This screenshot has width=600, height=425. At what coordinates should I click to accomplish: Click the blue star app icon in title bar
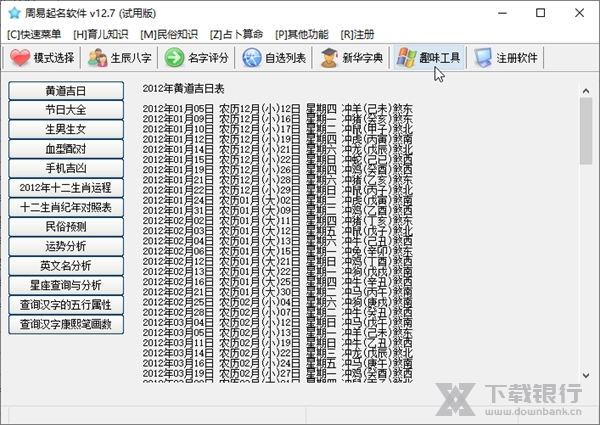[14, 13]
